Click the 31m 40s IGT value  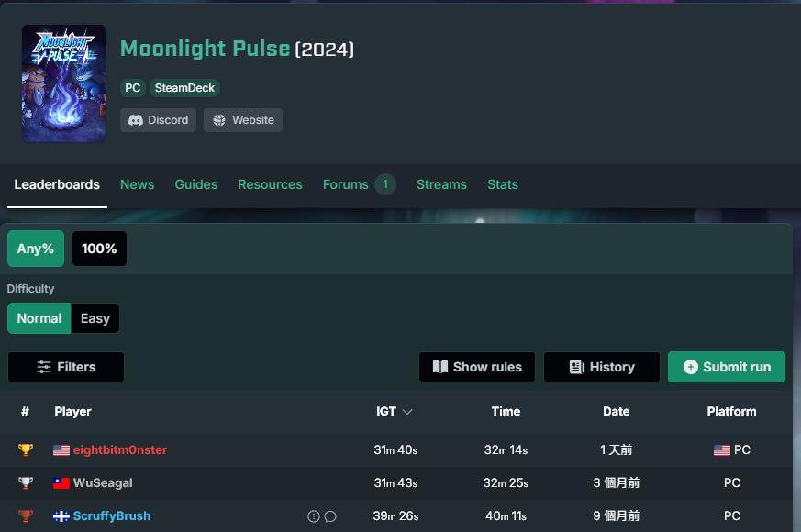(395, 449)
